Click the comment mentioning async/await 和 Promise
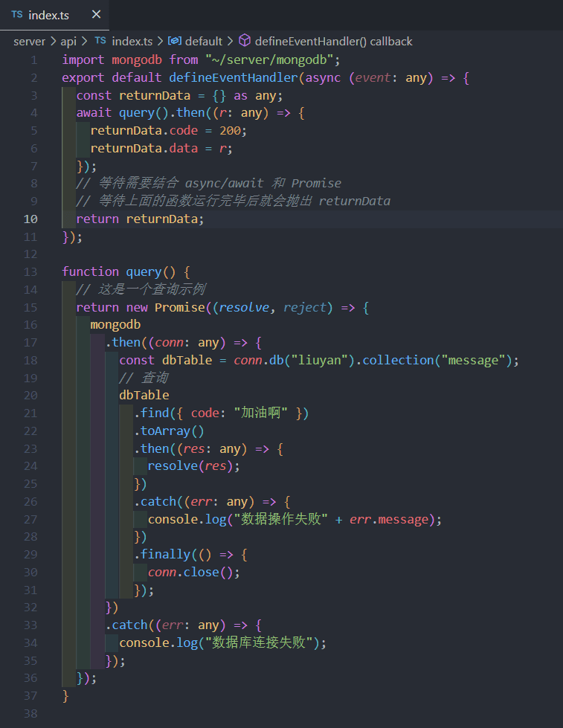The height and width of the screenshot is (728, 563). (208, 184)
